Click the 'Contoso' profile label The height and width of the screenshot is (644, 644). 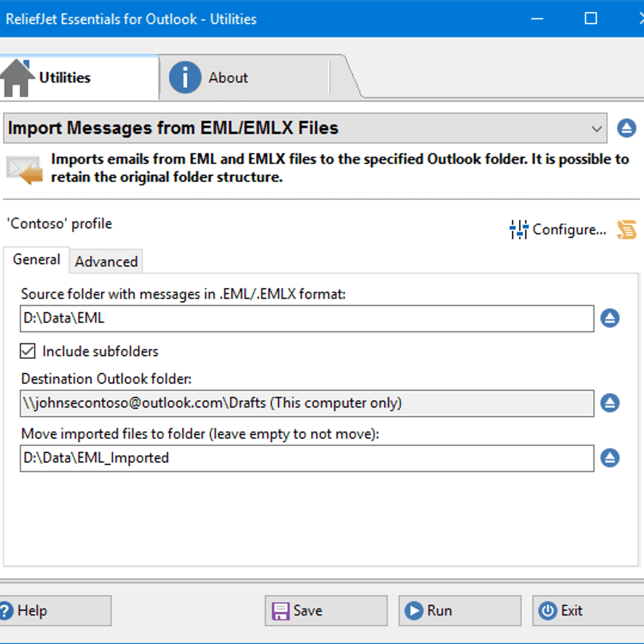[x=60, y=224]
